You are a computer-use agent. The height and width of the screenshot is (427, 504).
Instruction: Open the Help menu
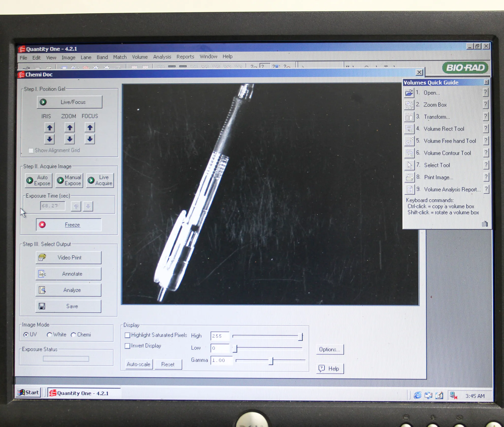pyautogui.click(x=227, y=57)
